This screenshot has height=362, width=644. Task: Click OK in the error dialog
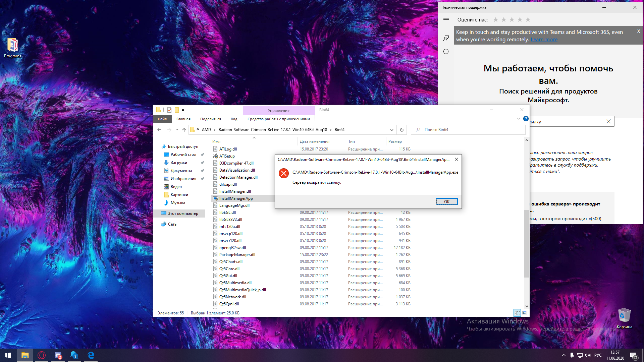(x=446, y=201)
